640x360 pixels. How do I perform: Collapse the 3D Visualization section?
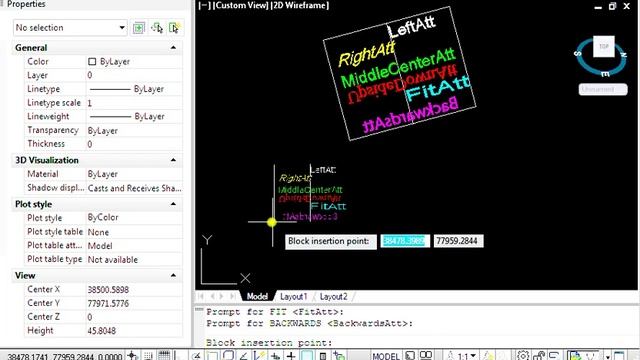(x=173, y=160)
